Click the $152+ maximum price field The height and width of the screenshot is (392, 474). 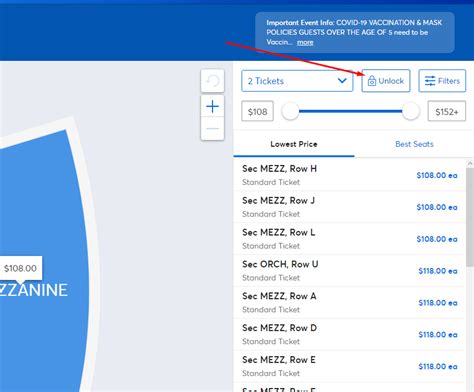(447, 111)
